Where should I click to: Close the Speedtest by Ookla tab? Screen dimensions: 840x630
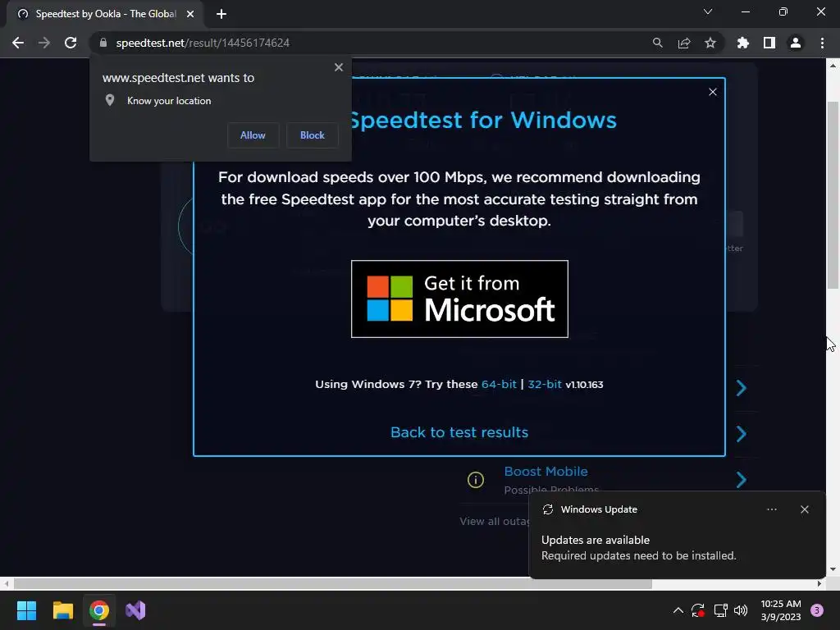190,14
